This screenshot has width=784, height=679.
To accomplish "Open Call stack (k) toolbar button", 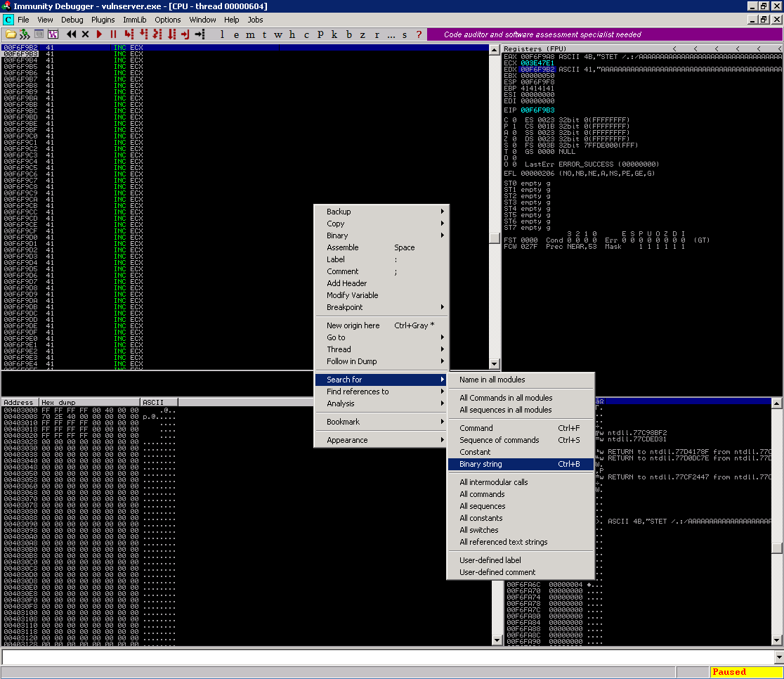I will coord(334,34).
